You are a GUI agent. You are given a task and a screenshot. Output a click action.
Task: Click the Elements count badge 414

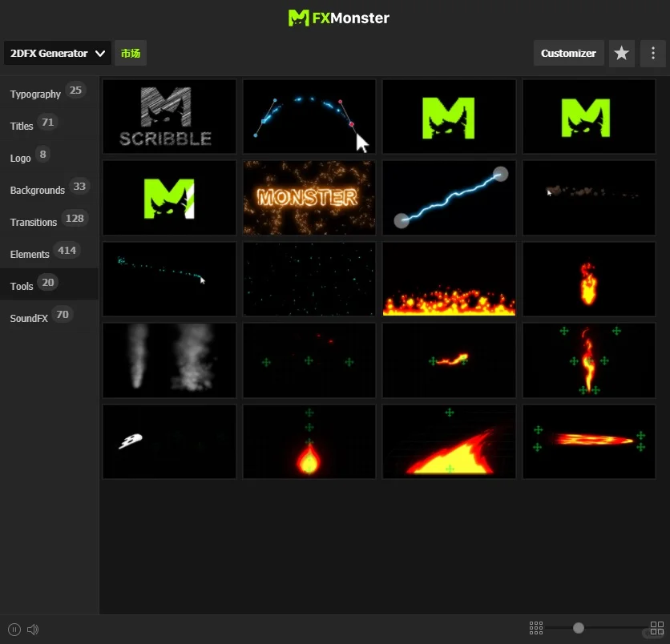pos(67,250)
